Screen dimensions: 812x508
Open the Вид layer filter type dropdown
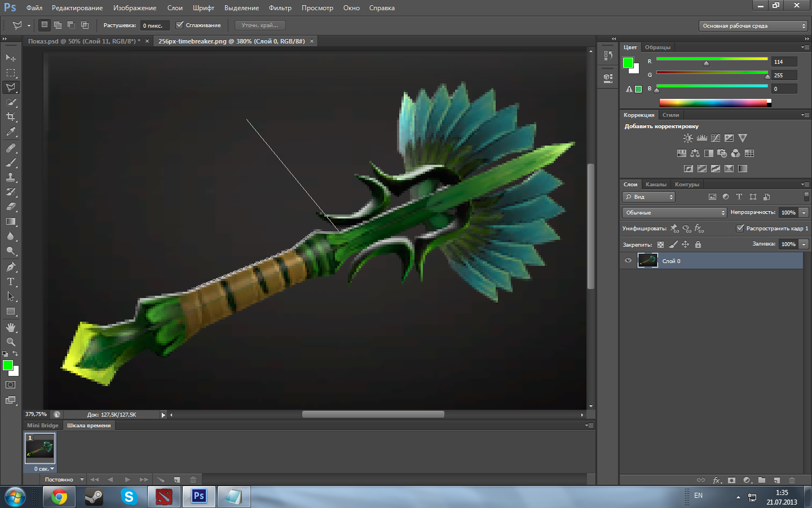[648, 197]
